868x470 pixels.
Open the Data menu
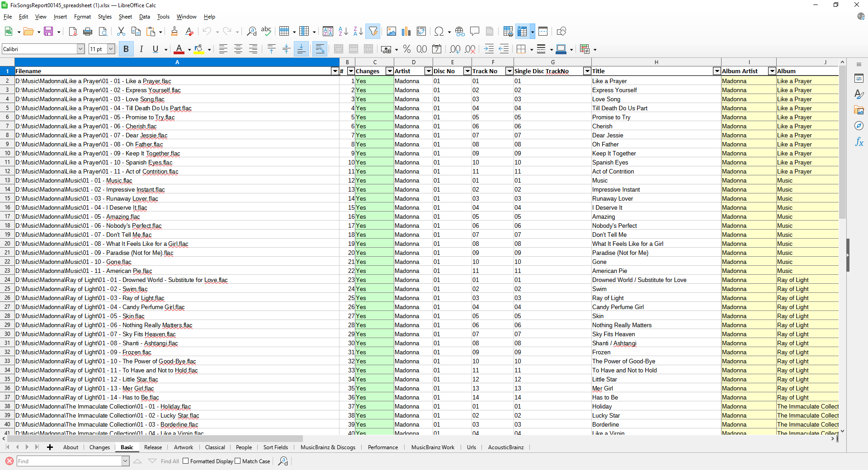pos(145,17)
